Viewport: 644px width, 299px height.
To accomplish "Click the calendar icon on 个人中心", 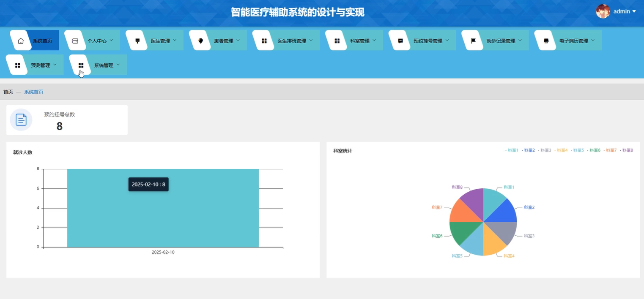I will pos(75,40).
